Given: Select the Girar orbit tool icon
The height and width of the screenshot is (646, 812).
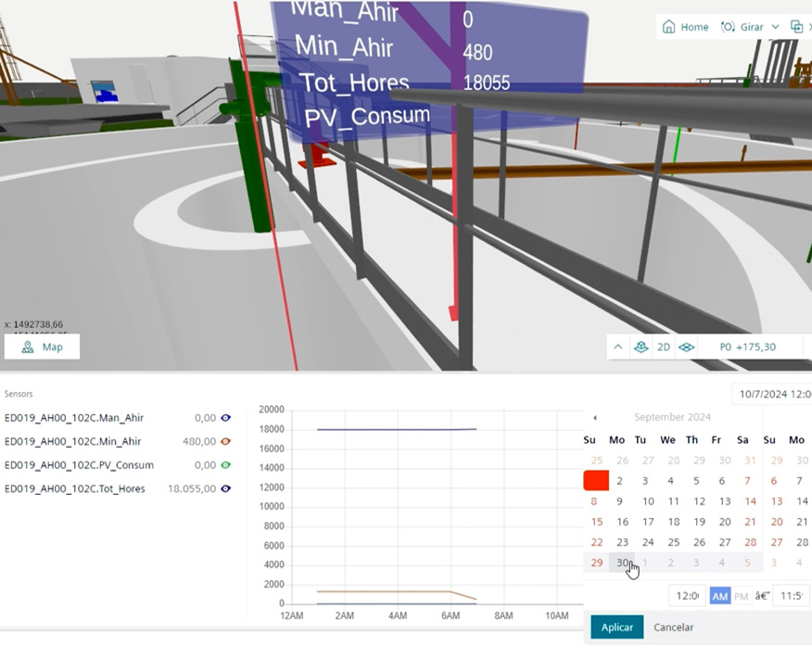Looking at the screenshot, I should pos(728,27).
